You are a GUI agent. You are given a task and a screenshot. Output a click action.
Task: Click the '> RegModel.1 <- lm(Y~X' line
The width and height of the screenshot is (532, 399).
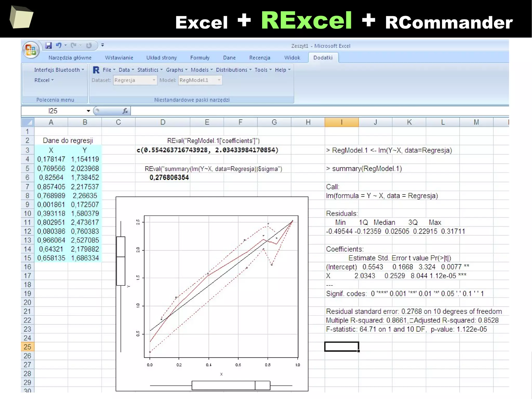tap(389, 150)
